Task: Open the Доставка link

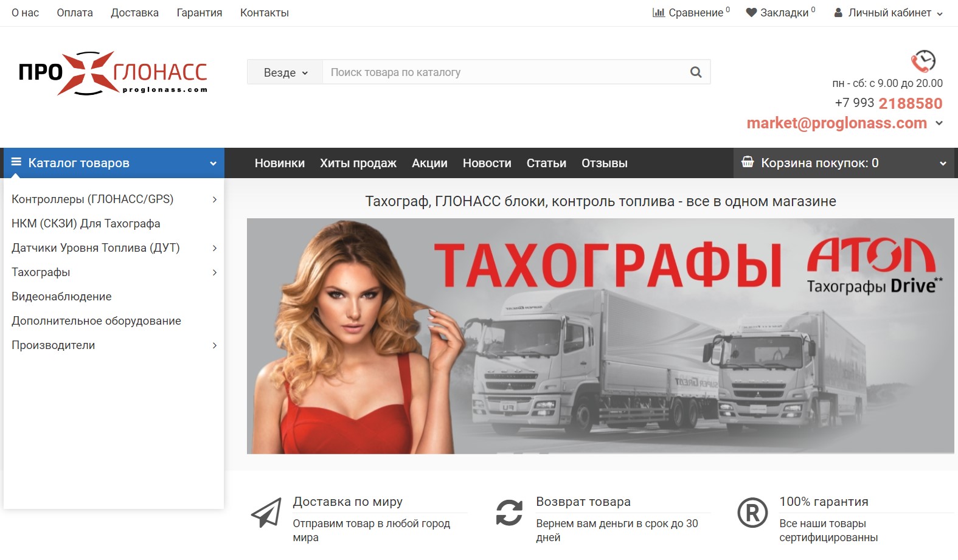Action: pyautogui.click(x=134, y=13)
